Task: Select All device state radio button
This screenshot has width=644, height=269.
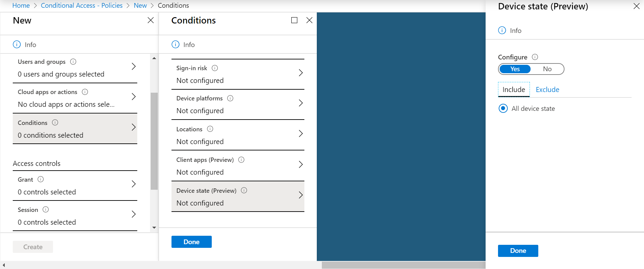Action: pyautogui.click(x=503, y=108)
